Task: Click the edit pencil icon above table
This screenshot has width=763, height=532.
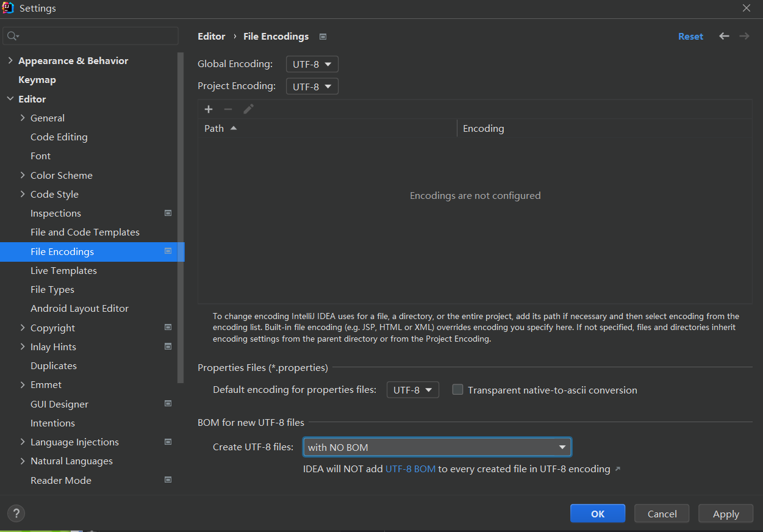Action: pos(248,109)
